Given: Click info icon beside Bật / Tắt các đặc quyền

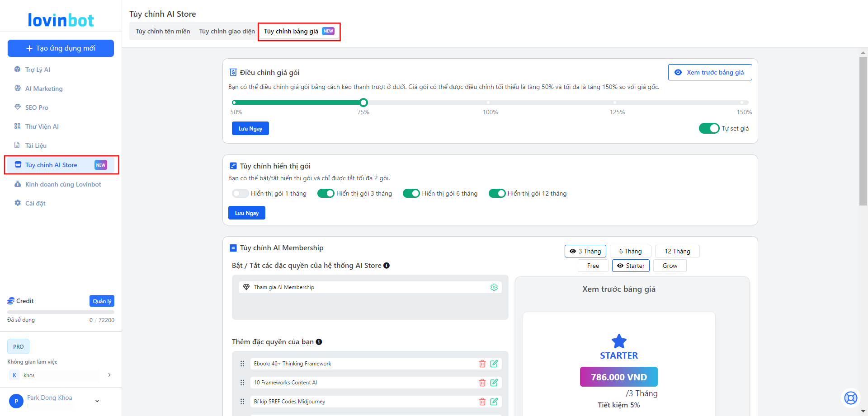Looking at the screenshot, I should point(387,266).
